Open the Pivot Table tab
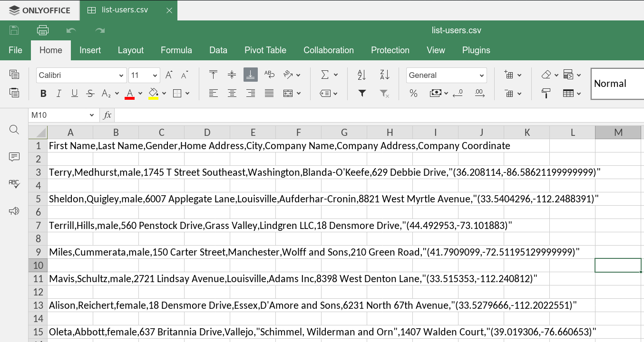The width and height of the screenshot is (644, 342). pyautogui.click(x=265, y=50)
